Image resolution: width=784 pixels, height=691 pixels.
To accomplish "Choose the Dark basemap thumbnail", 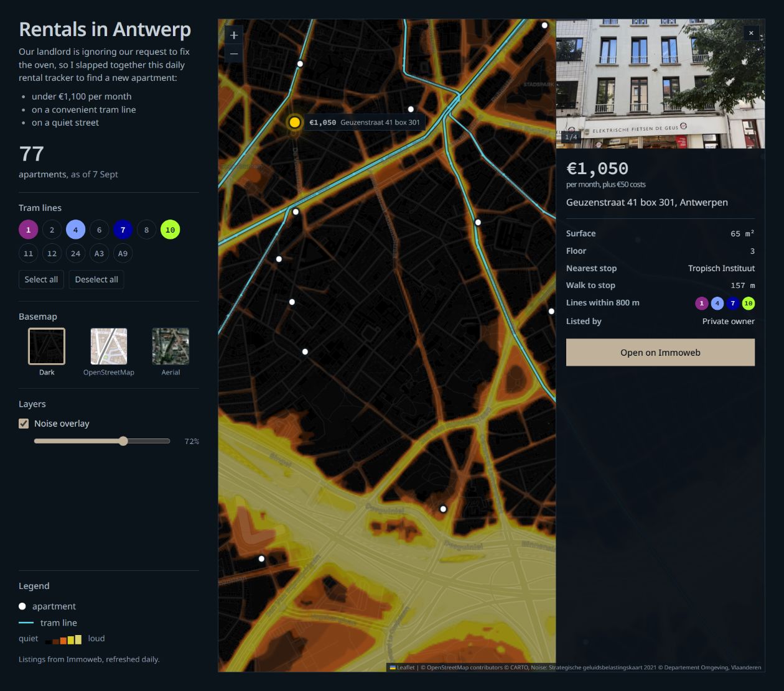I will pos(47,346).
